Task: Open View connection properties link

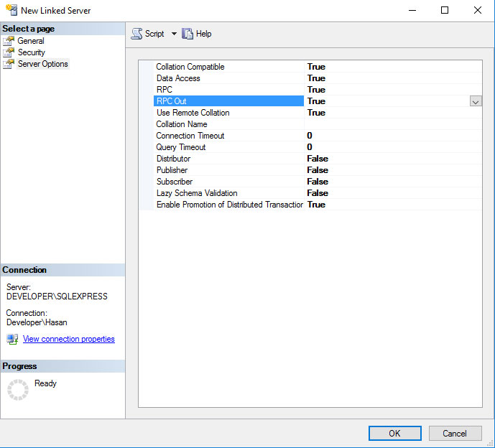Action: 68,339
